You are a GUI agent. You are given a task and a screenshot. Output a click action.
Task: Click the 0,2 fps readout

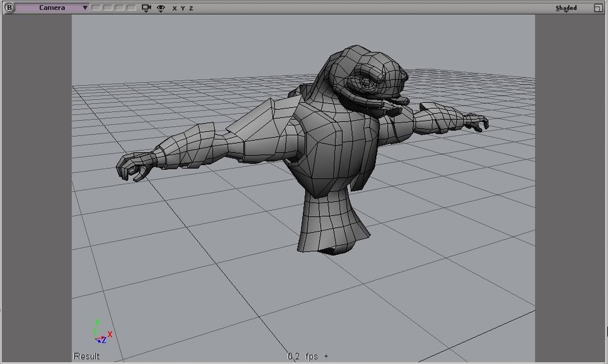pyautogui.click(x=303, y=356)
